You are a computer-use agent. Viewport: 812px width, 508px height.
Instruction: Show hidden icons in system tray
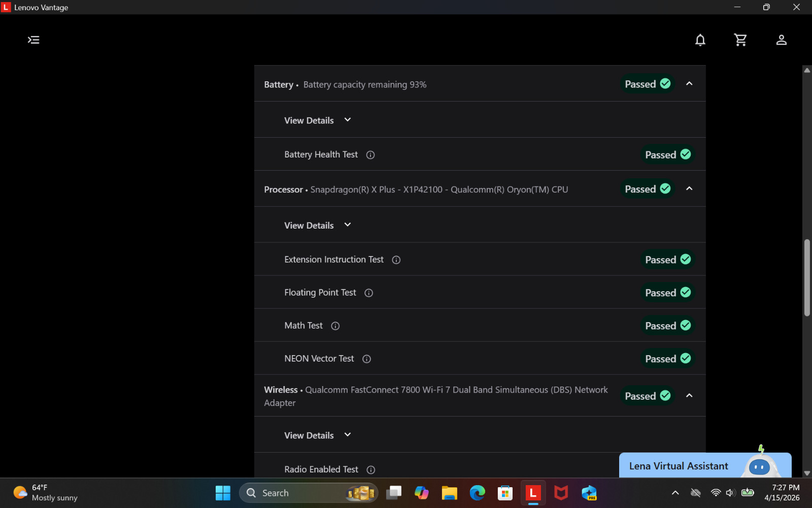pos(675,493)
